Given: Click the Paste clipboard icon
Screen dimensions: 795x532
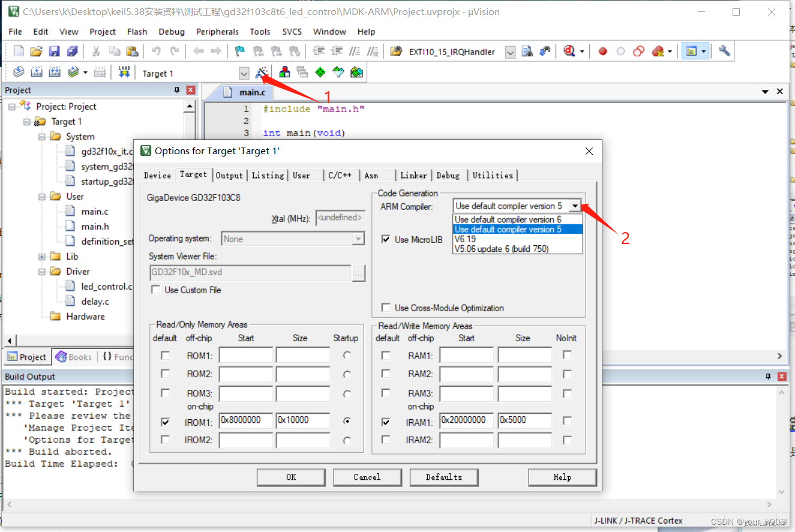Looking at the screenshot, I should pos(133,52).
